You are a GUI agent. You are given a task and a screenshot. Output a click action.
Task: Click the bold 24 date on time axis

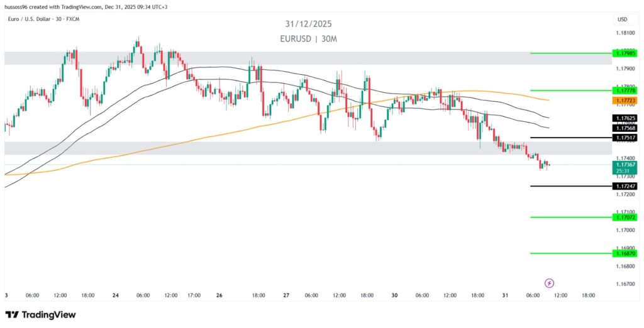[x=115, y=295]
